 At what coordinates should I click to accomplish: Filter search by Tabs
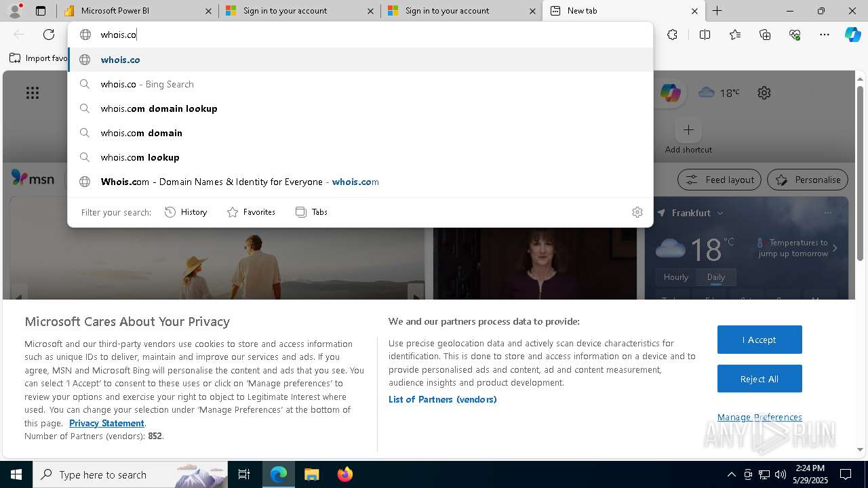point(312,212)
